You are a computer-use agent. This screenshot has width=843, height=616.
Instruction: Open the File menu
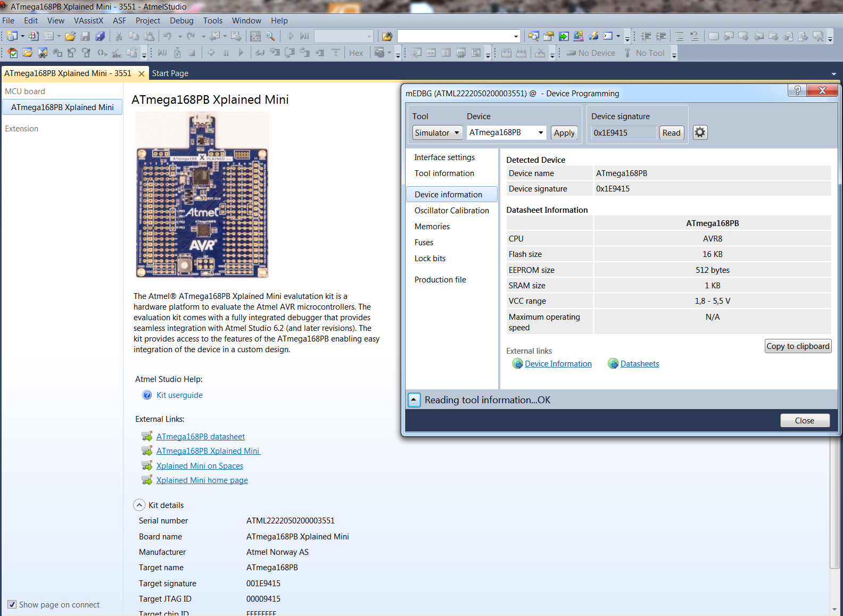(x=9, y=21)
